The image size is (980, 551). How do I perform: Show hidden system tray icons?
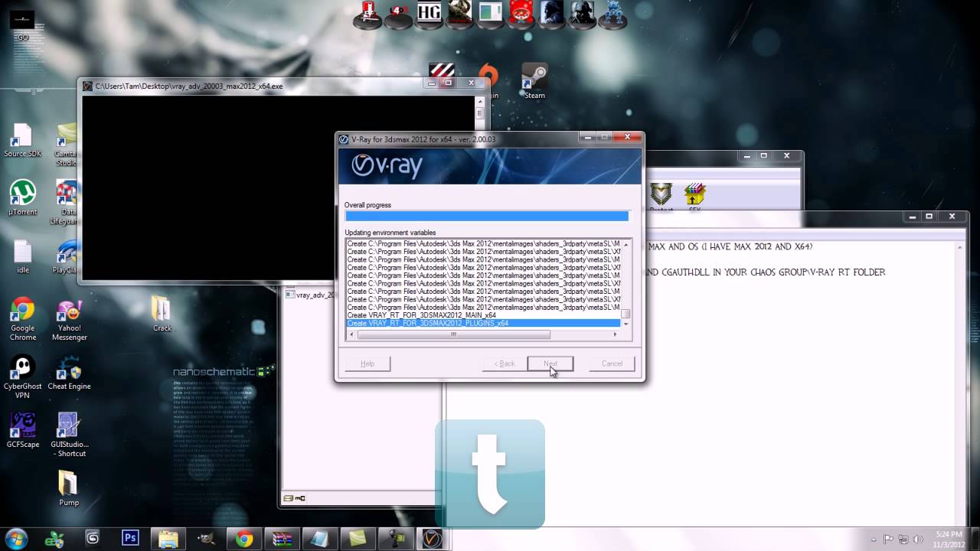[874, 539]
